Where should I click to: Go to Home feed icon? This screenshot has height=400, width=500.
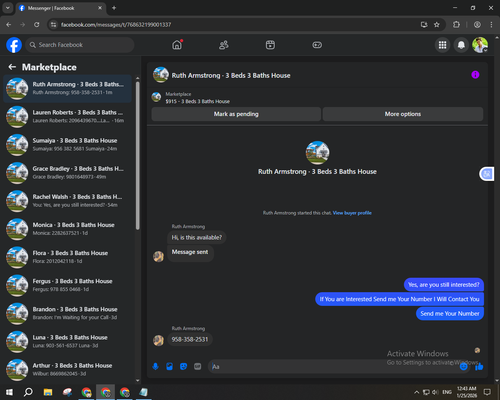[177, 45]
